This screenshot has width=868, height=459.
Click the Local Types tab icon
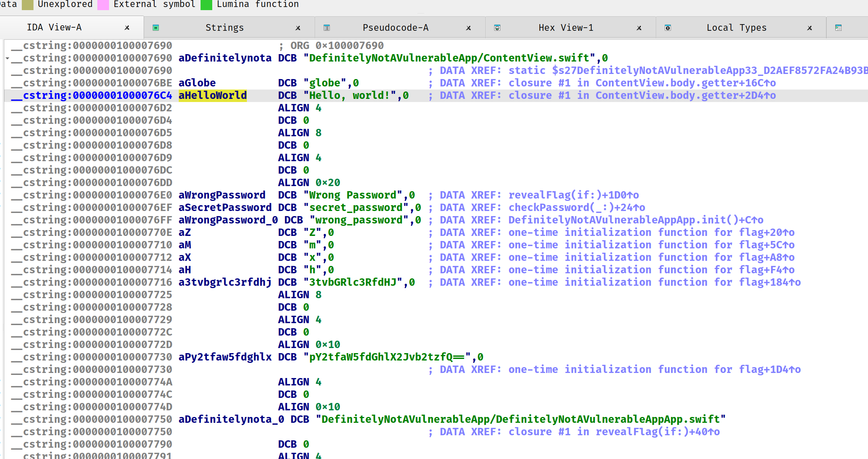coord(668,28)
